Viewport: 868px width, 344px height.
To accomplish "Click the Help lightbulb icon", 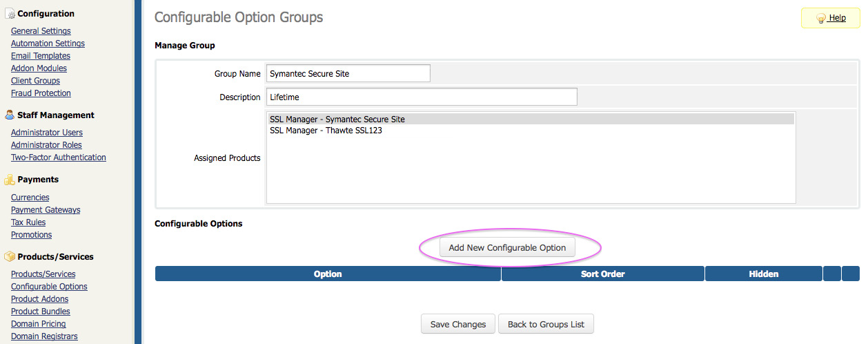I will tap(821, 18).
